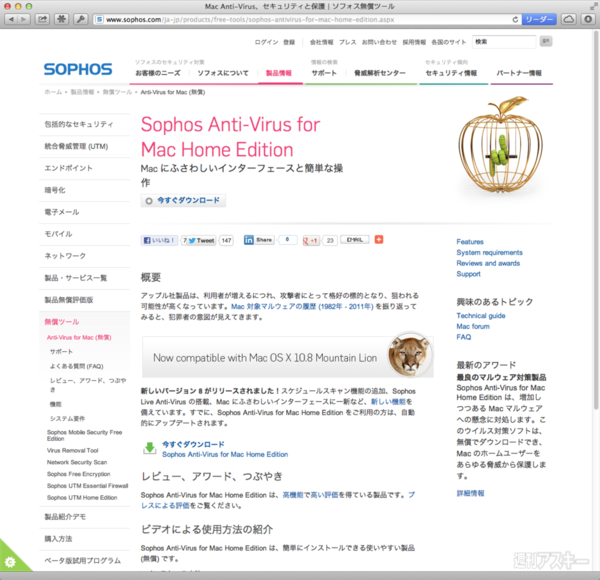Screen dimensions: 600x580
Task: Open the Technical guide link
Action: coord(481,316)
